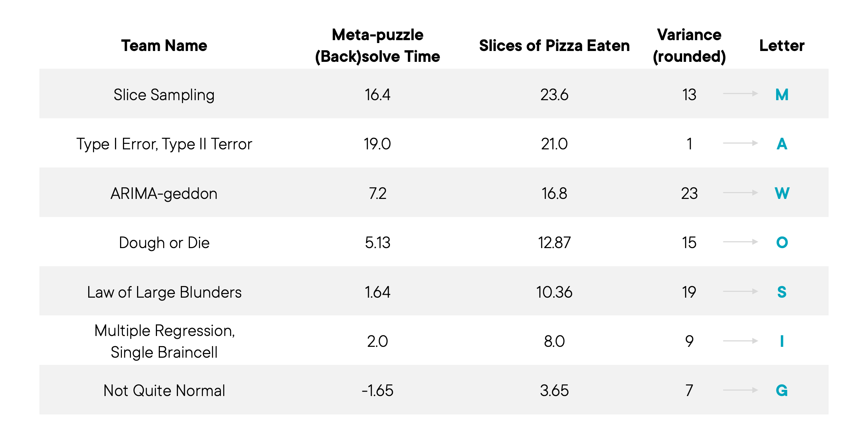The height and width of the screenshot is (434, 868).
Task: Click the arrow pointing to letter S
Action: click(740, 291)
